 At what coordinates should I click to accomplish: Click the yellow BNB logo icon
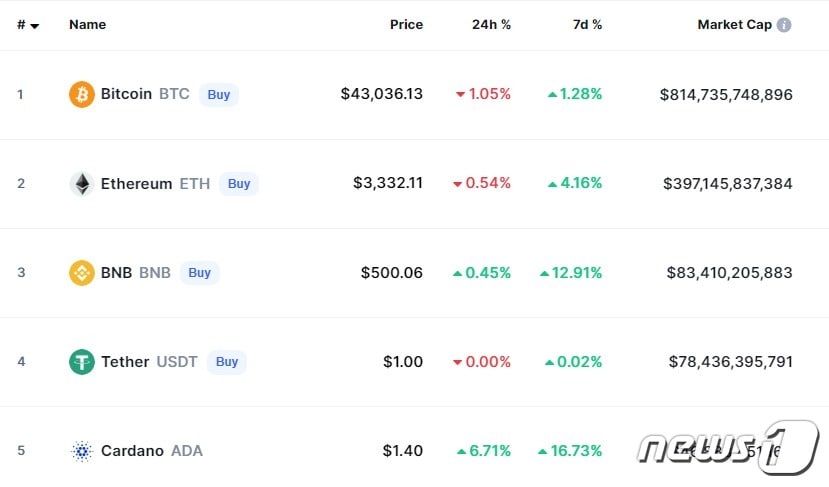coord(81,273)
